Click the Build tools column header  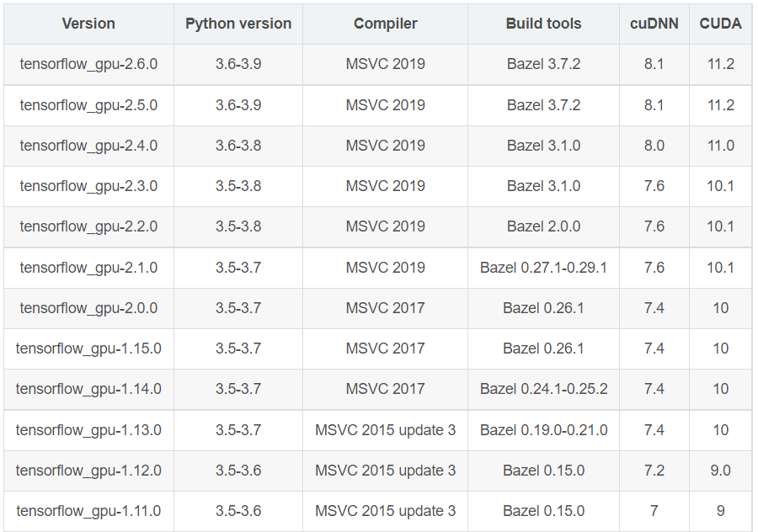coord(543,24)
